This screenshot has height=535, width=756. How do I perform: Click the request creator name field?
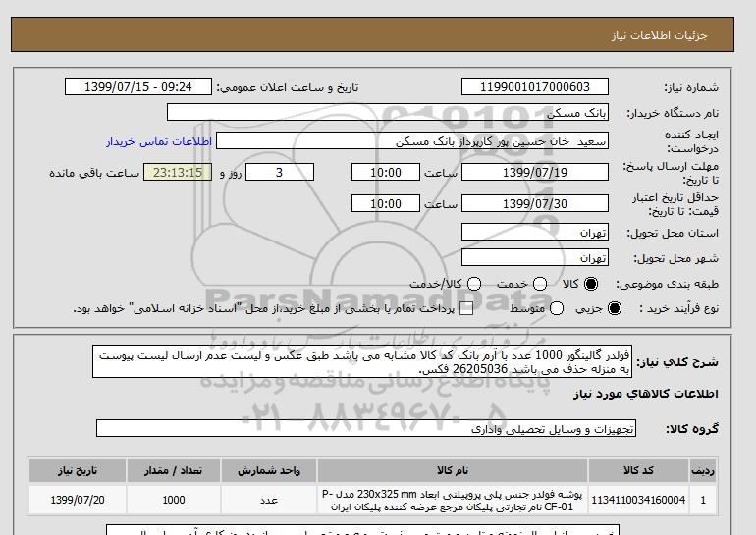(x=412, y=141)
